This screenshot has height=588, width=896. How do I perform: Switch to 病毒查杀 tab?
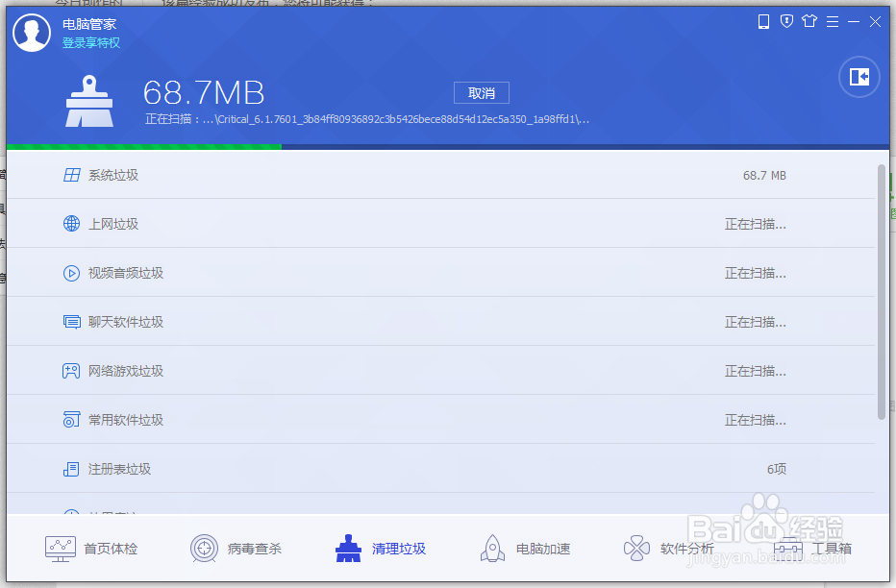pyautogui.click(x=236, y=549)
